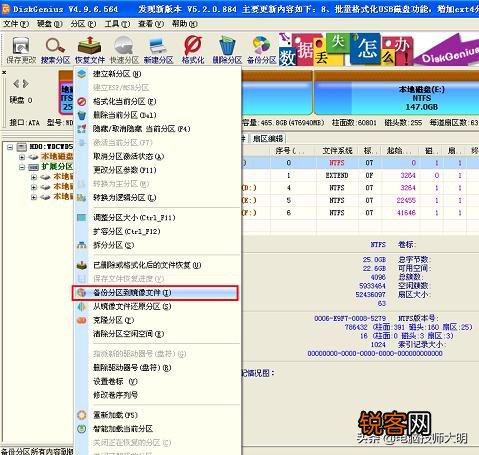
Task: Click 删除驱动器号(盘符)(R) menu entry
Action: click(157, 368)
